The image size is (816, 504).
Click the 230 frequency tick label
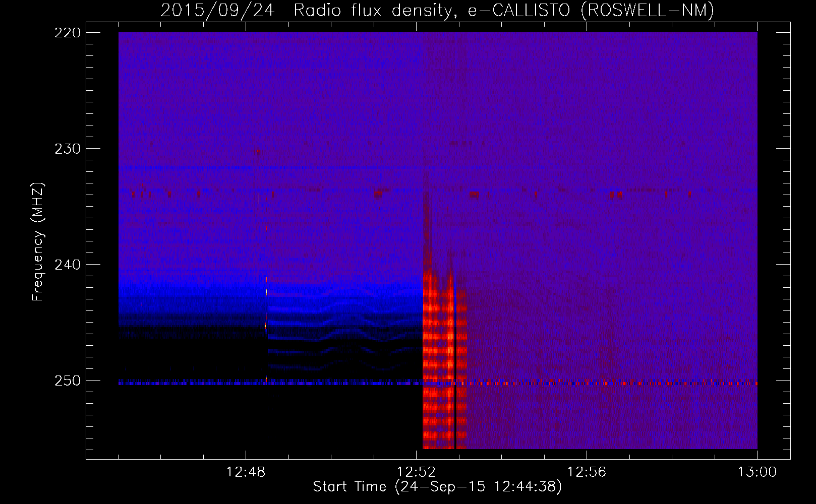(67, 149)
